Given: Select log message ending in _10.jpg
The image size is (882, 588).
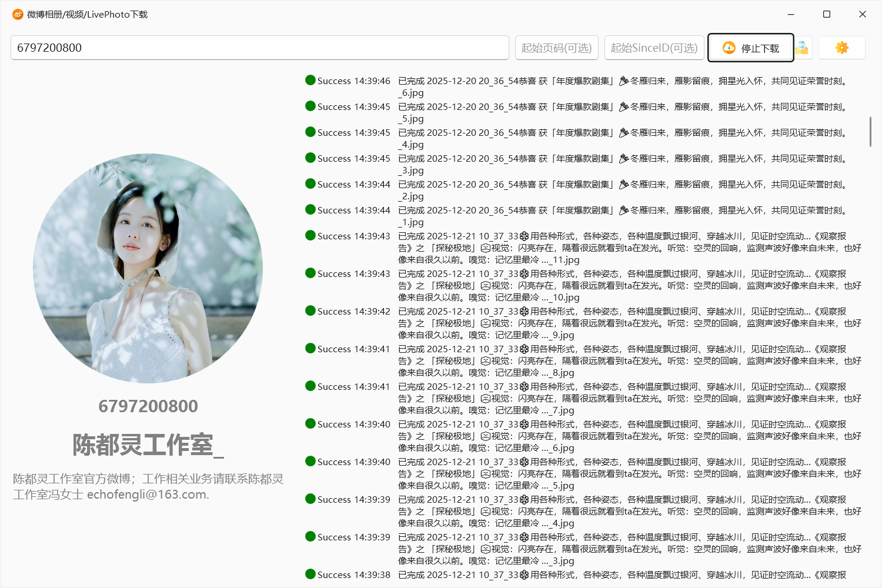Looking at the screenshot, I should click(630, 286).
